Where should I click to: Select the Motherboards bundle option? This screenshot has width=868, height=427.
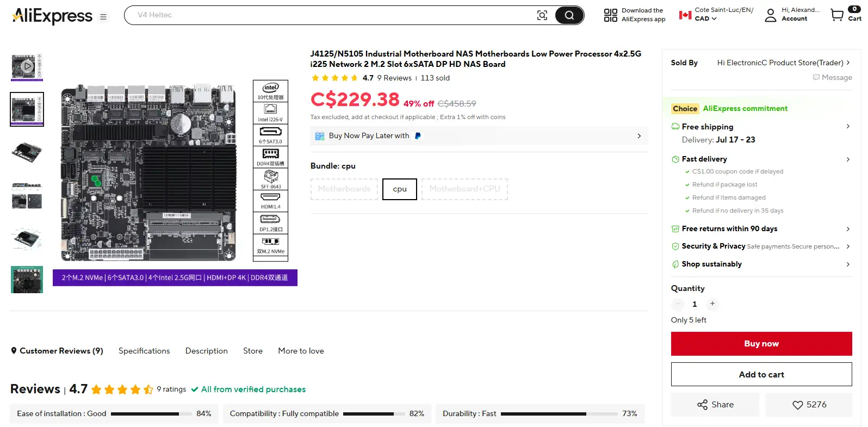click(x=344, y=189)
